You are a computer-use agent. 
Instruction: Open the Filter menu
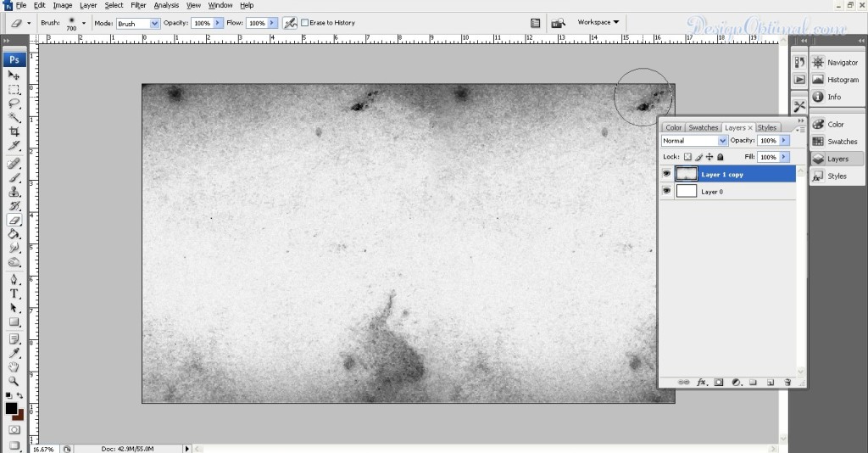click(138, 5)
